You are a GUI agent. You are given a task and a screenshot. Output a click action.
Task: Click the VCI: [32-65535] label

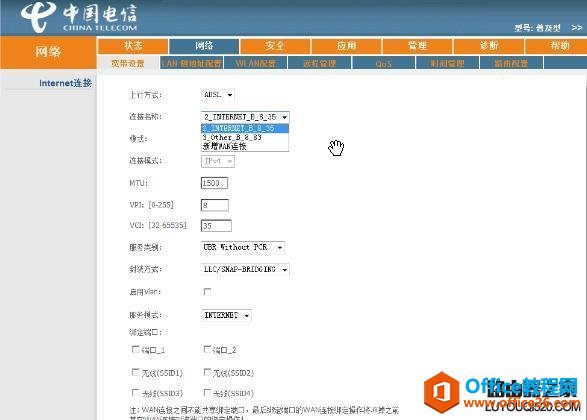point(158,225)
